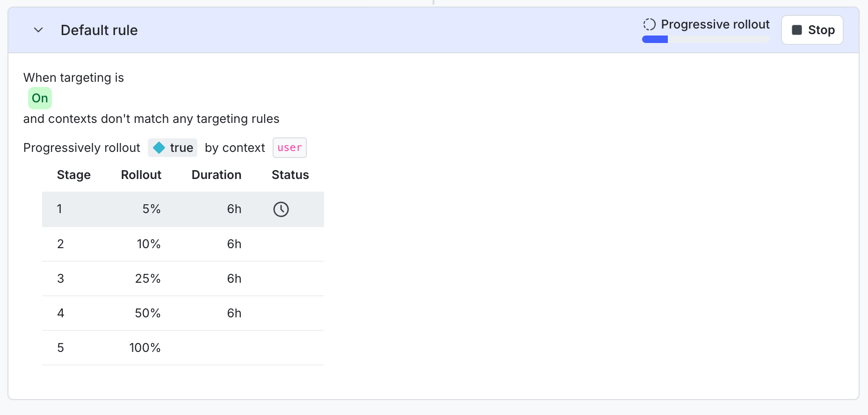The height and width of the screenshot is (415, 868).
Task: Select stage 2 row with 10% rollout
Action: 183,244
